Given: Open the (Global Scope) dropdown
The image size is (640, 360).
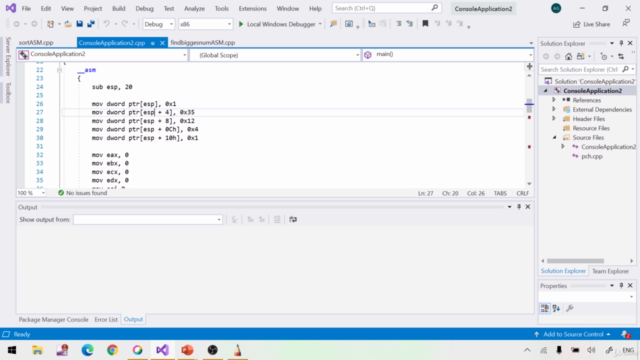Looking at the screenshot, I should click(275, 55).
